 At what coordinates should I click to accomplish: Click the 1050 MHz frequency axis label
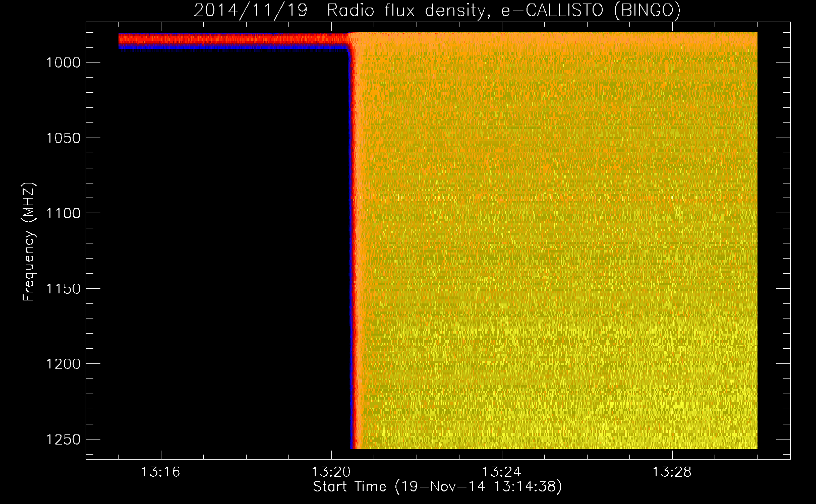63,138
